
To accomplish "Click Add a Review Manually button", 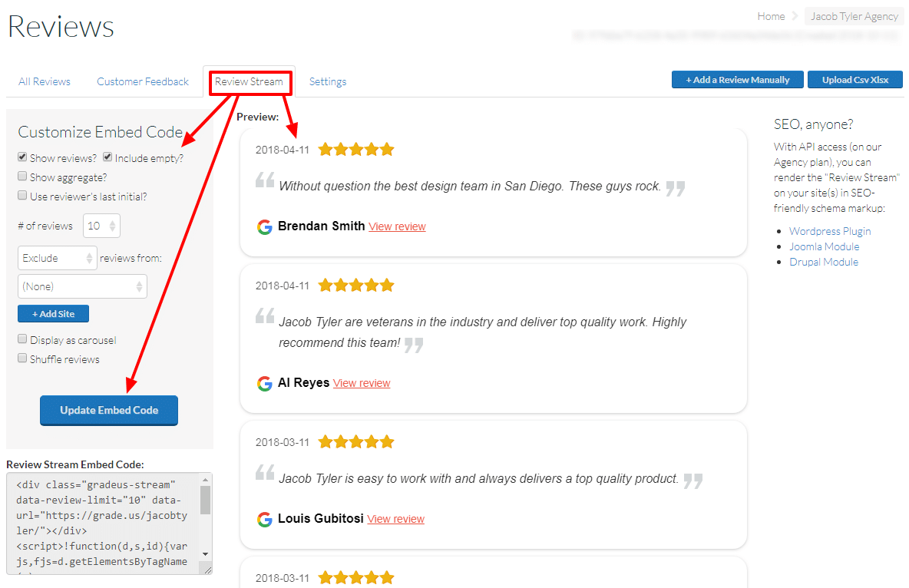I will tap(737, 79).
